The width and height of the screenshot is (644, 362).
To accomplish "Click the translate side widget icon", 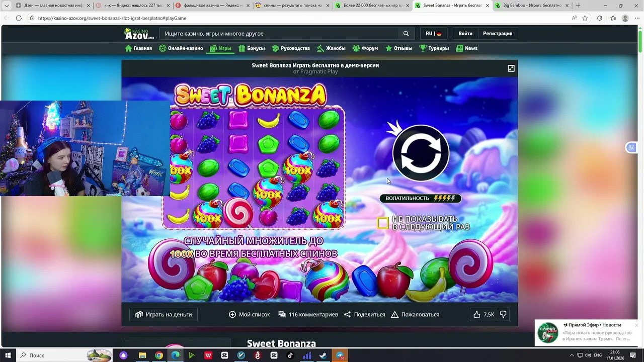I will [x=631, y=147].
